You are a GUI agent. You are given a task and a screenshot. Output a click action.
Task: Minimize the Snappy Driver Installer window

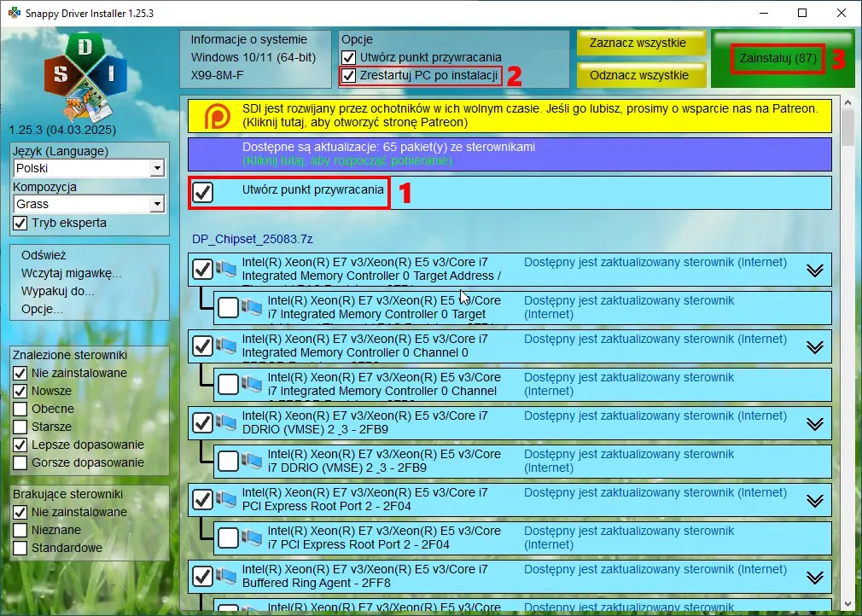[764, 13]
